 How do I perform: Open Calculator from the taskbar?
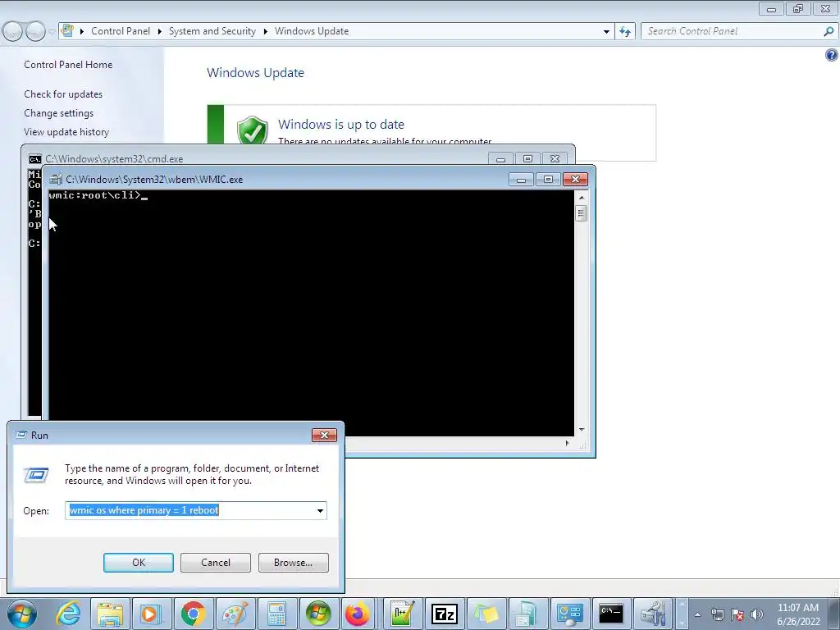tap(276, 614)
